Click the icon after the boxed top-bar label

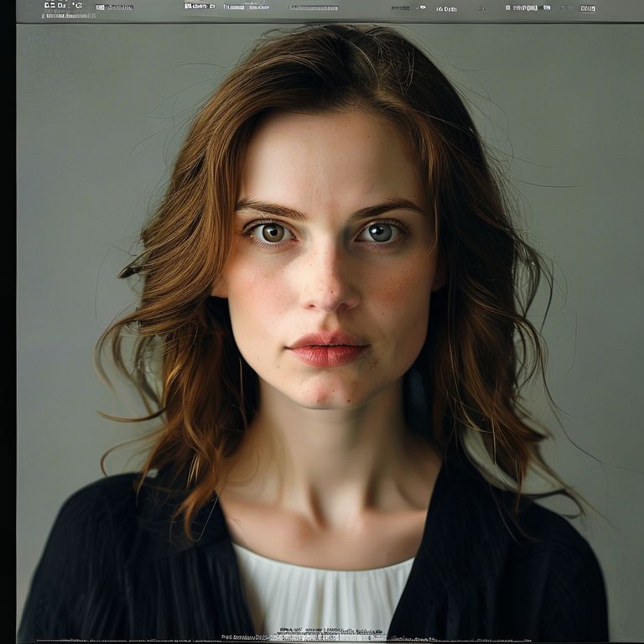click(546, 8)
